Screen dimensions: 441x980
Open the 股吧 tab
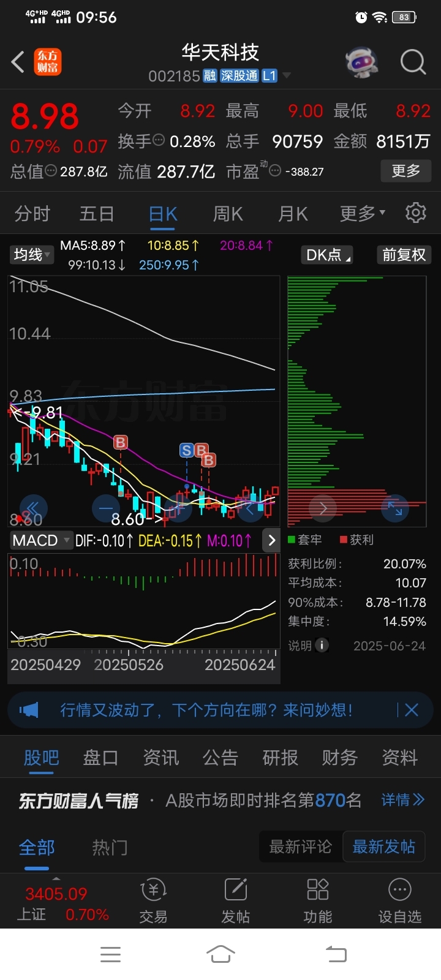pyautogui.click(x=41, y=758)
